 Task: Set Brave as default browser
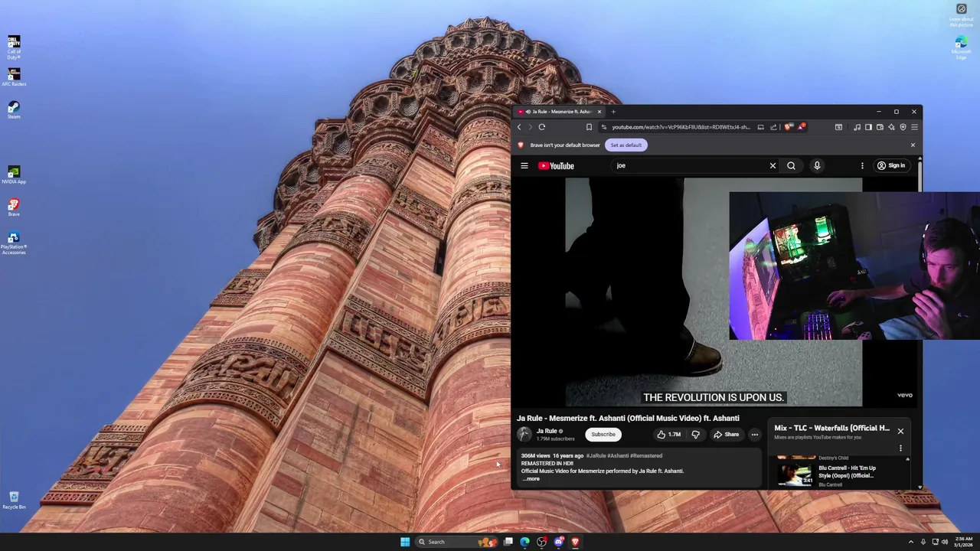point(626,145)
